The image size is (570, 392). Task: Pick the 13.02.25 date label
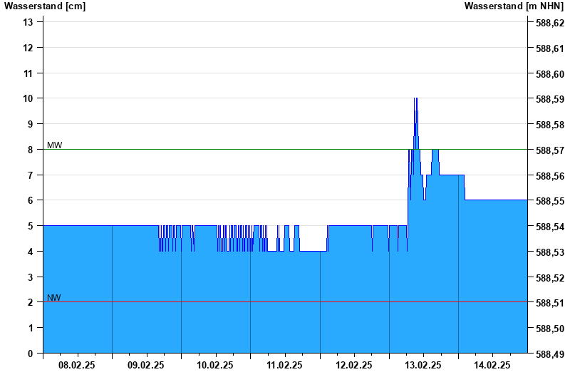coord(423,365)
